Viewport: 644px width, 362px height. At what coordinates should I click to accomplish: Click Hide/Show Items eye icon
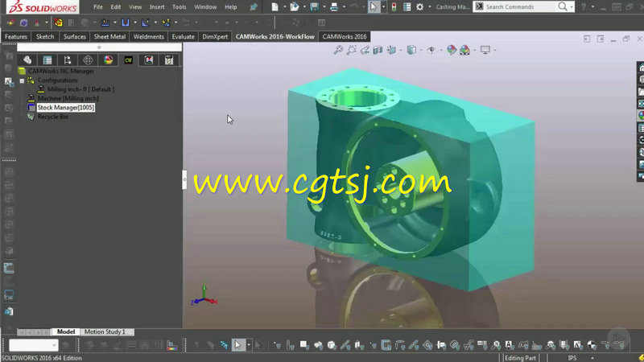click(x=431, y=50)
